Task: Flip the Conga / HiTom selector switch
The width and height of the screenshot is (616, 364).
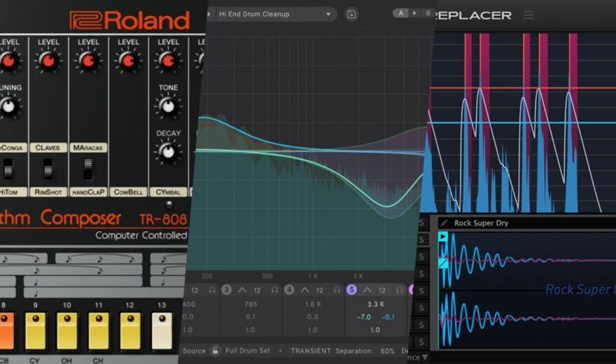Action: (x=8, y=169)
